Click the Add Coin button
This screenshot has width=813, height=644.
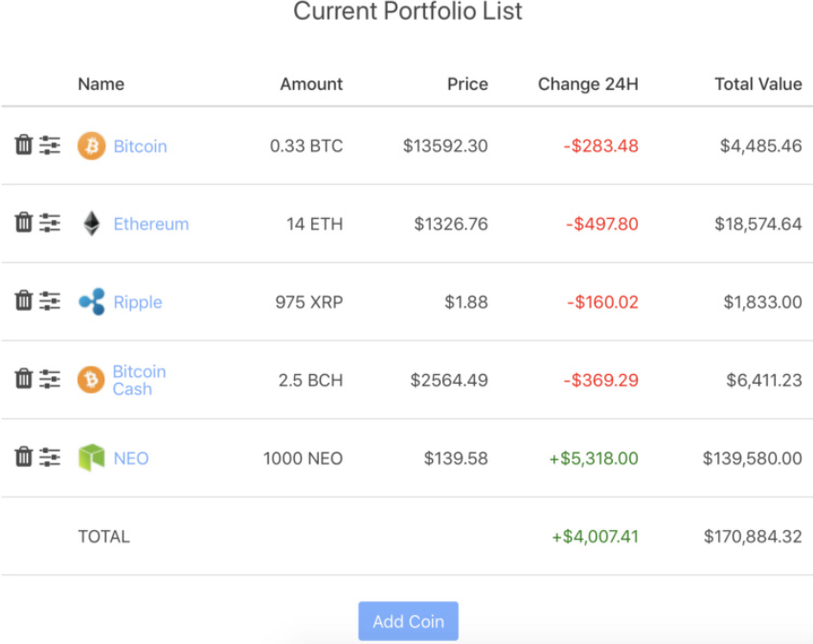[408, 621]
